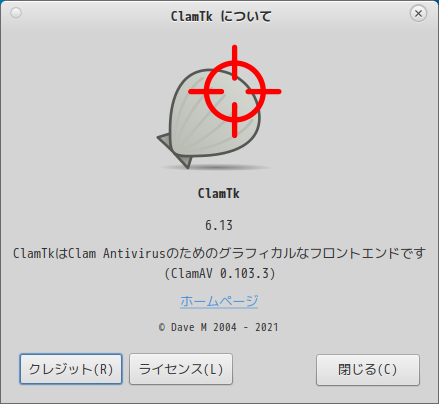Click the copyright © symbol
Viewport: 439px width, 404px height.
pyautogui.click(x=162, y=327)
